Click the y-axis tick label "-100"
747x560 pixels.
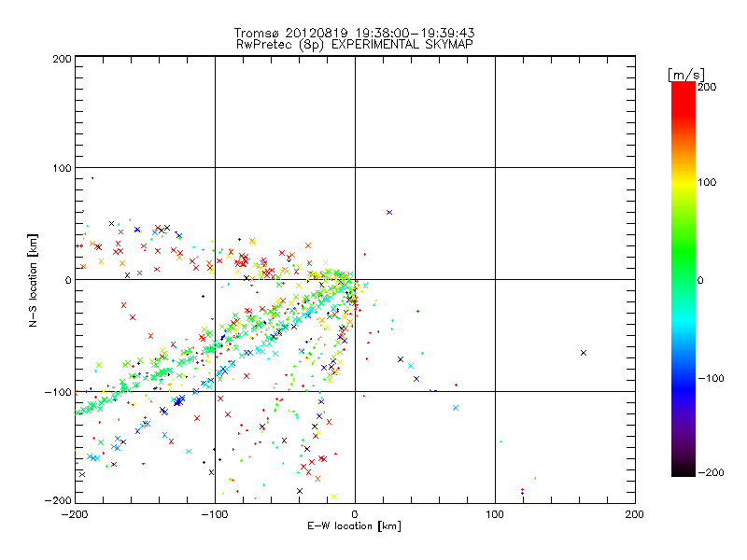pyautogui.click(x=58, y=392)
